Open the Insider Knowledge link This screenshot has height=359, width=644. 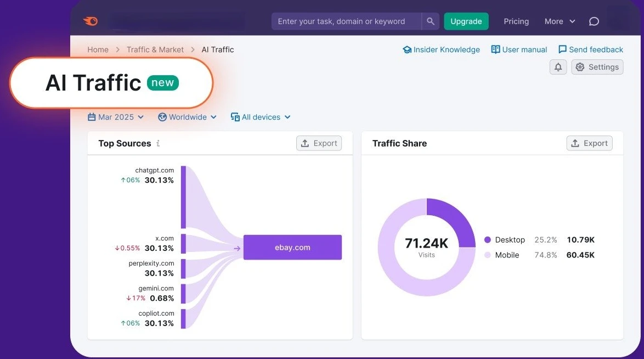click(441, 49)
